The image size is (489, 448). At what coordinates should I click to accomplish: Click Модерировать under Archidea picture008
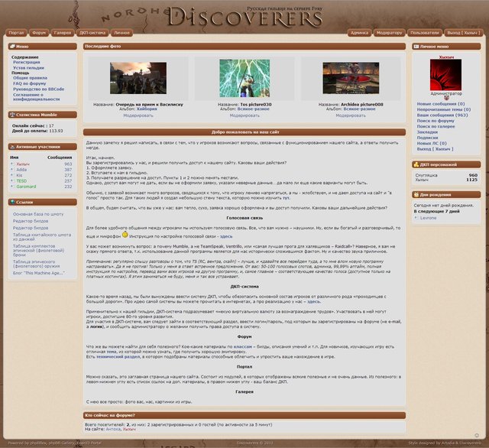pos(351,115)
